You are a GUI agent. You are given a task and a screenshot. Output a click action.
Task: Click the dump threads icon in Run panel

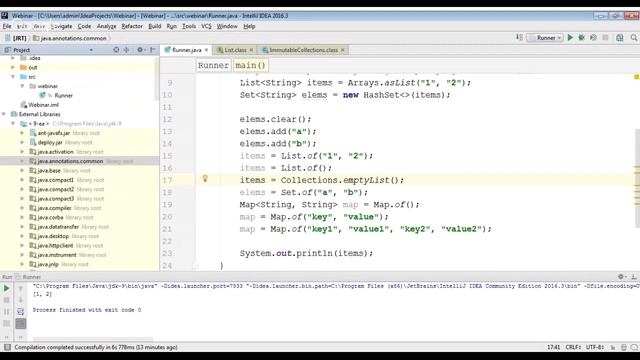[7, 323]
